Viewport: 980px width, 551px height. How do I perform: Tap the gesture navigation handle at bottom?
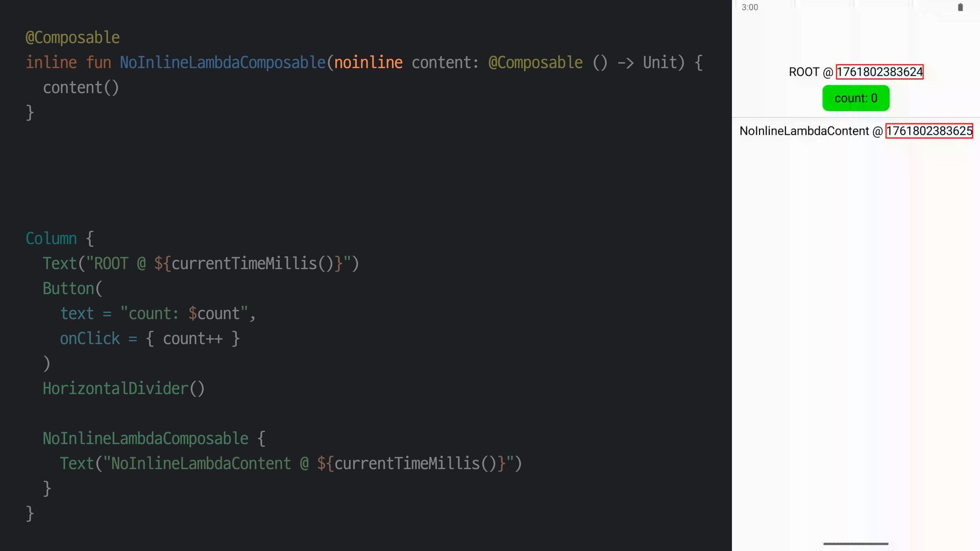(x=855, y=544)
